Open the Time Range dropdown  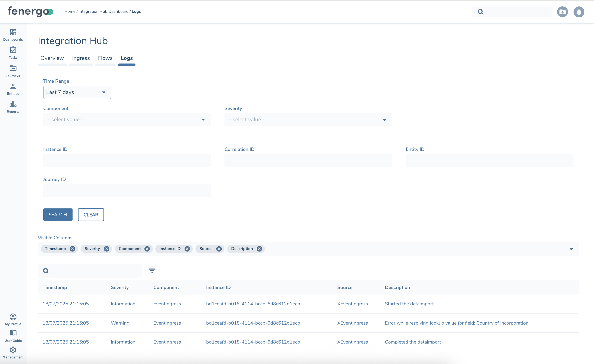tap(77, 92)
